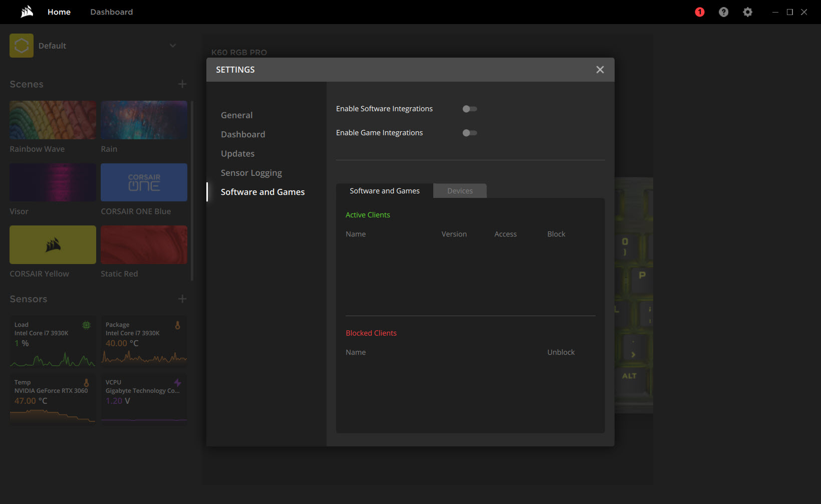821x504 pixels.
Task: Expand the Default profile dropdown
Action: (x=173, y=46)
